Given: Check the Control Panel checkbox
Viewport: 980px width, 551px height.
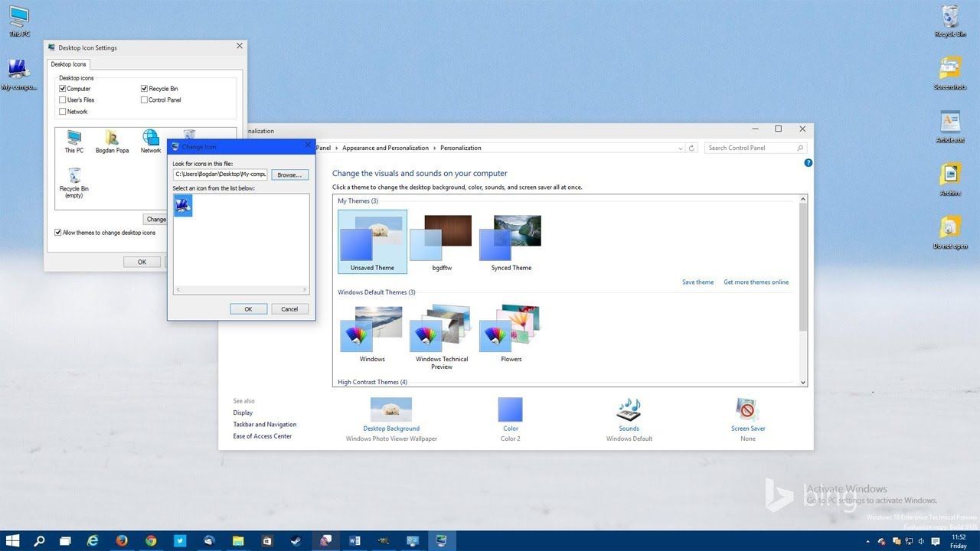Looking at the screenshot, I should (144, 99).
